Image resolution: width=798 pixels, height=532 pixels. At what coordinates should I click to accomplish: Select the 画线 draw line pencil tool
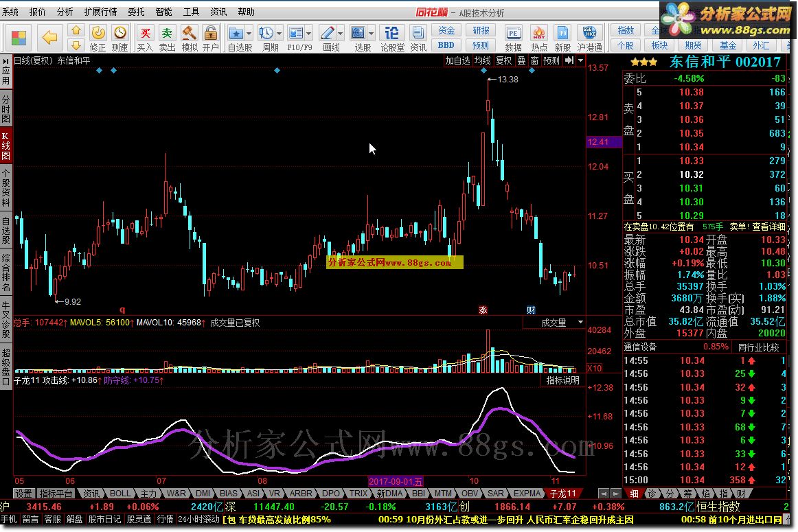328,34
